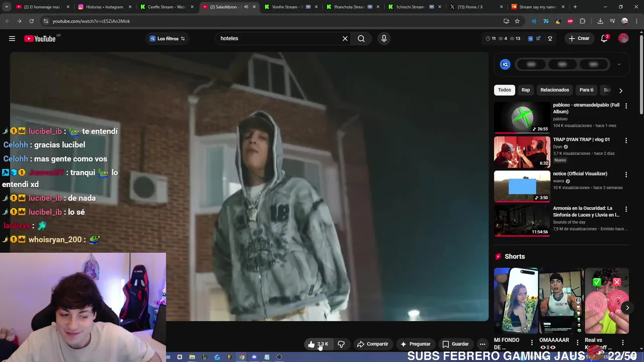Share the video via Compartir
The height and width of the screenshot is (362, 644).
tap(373, 344)
